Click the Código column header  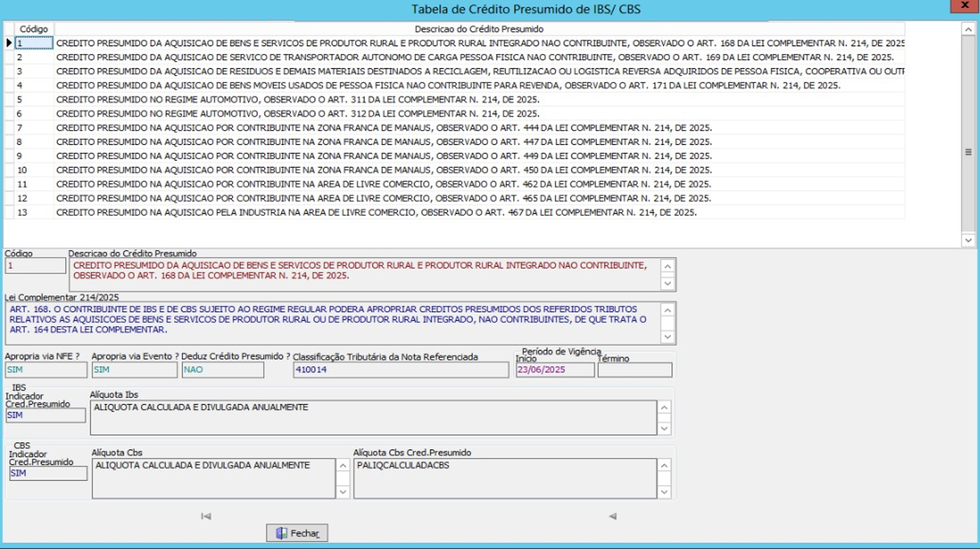point(34,29)
